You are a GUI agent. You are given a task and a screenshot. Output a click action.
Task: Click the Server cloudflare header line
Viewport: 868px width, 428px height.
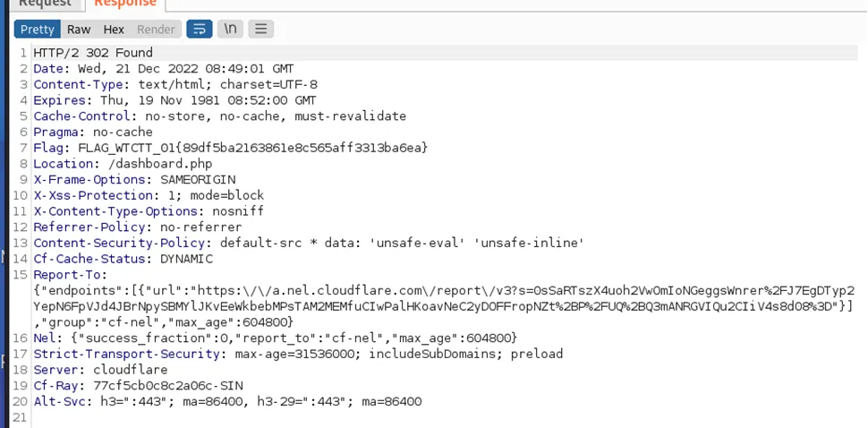click(100, 369)
